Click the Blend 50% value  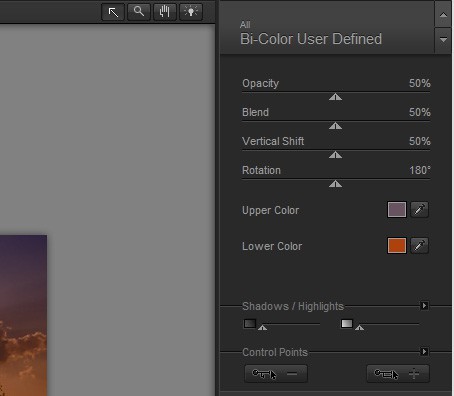(420, 112)
